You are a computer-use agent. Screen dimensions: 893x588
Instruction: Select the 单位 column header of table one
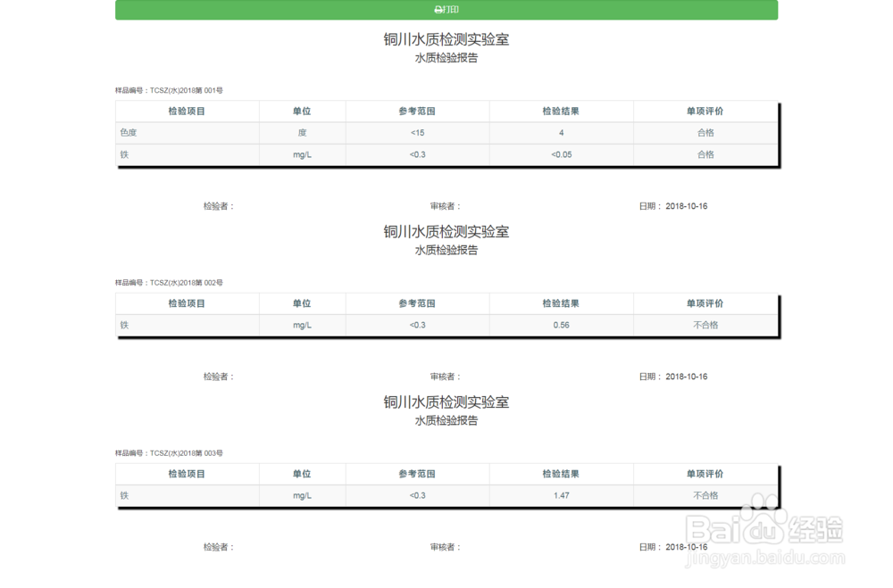coord(302,111)
